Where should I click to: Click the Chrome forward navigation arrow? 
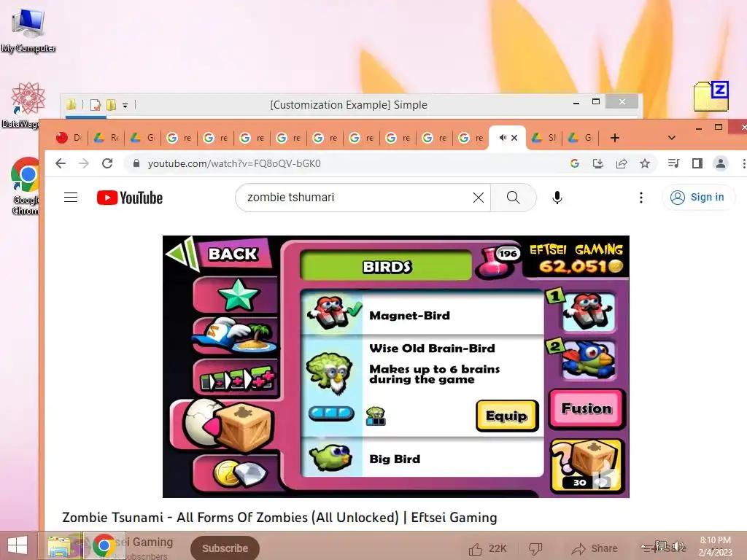(84, 163)
